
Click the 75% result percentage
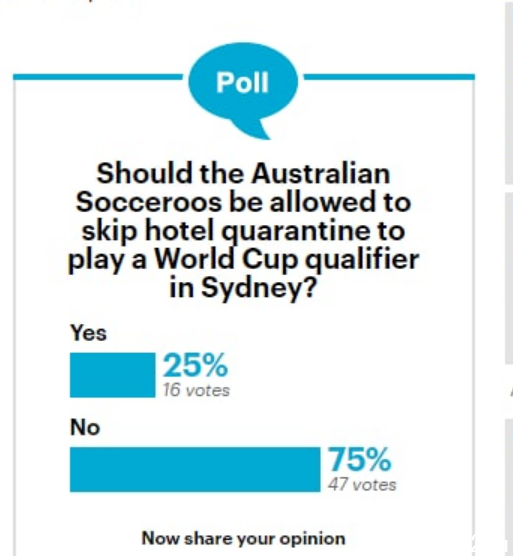tap(360, 460)
